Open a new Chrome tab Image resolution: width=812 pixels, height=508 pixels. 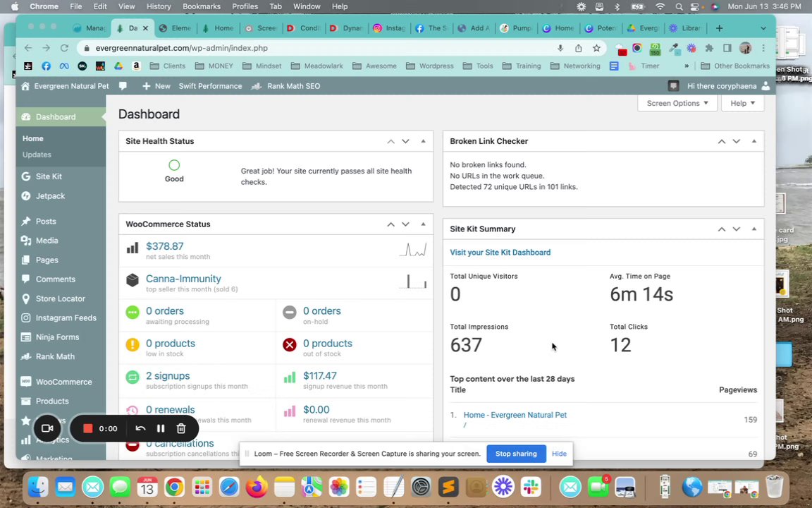pyautogui.click(x=719, y=28)
